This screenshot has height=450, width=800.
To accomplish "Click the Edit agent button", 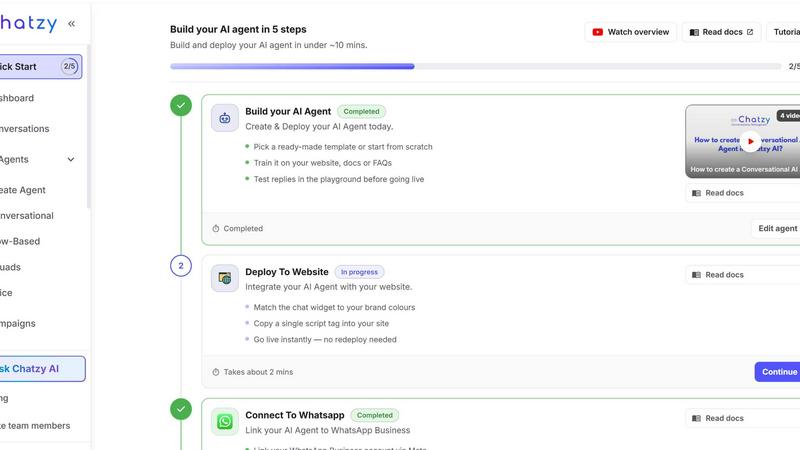I will coord(776,228).
